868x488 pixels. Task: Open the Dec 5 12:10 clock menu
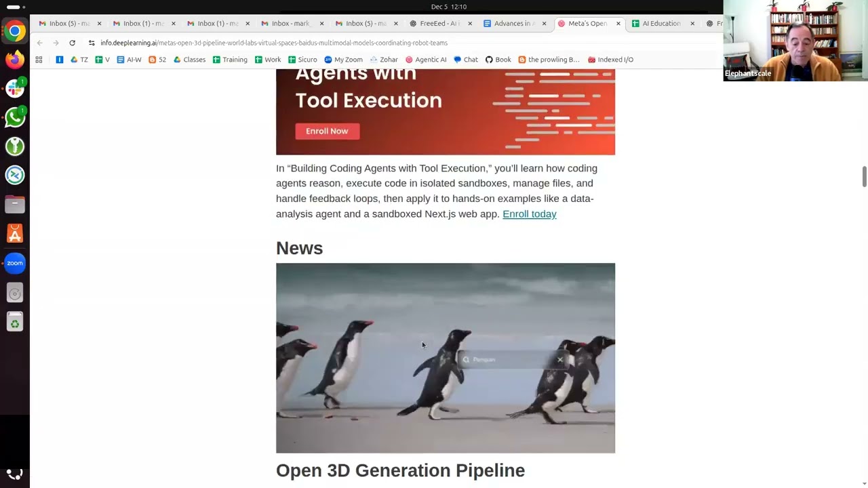click(x=449, y=7)
